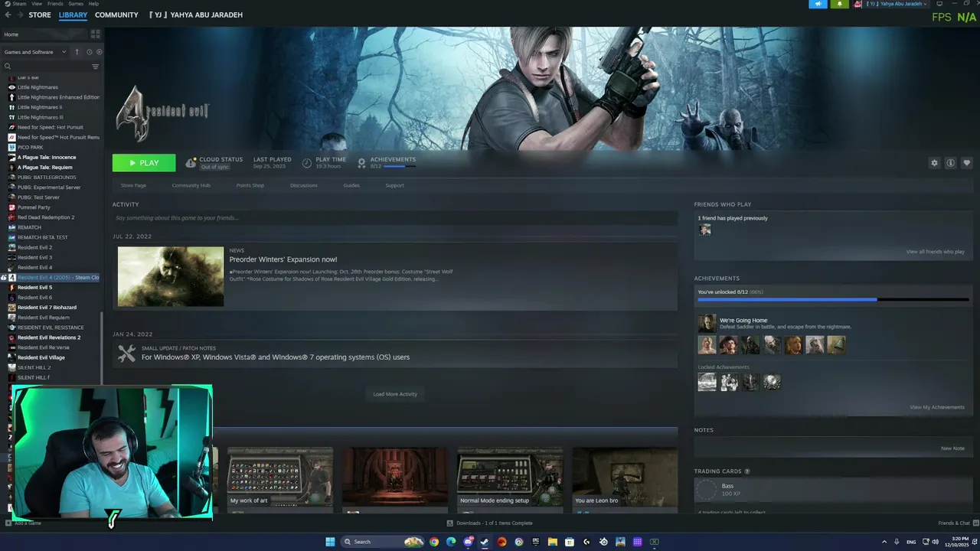
Task: Open the Achievements progress in game header
Action: [x=387, y=163]
